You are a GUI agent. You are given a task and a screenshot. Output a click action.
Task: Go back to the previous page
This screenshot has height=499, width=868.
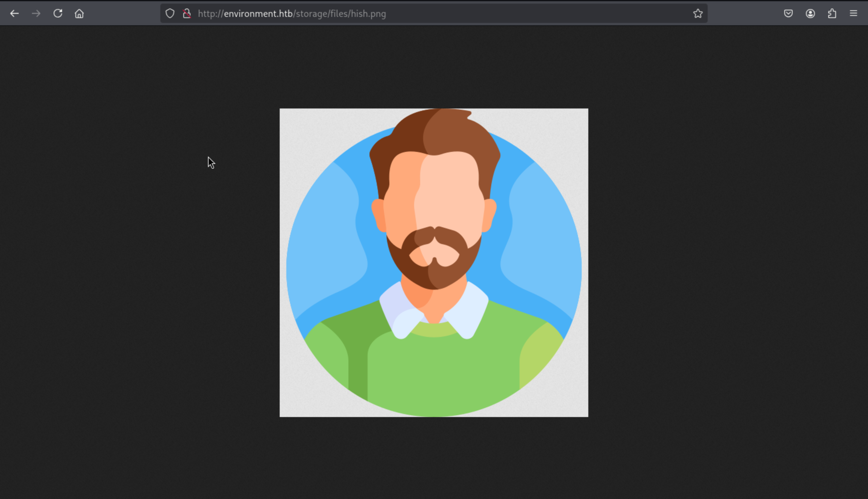(14, 14)
